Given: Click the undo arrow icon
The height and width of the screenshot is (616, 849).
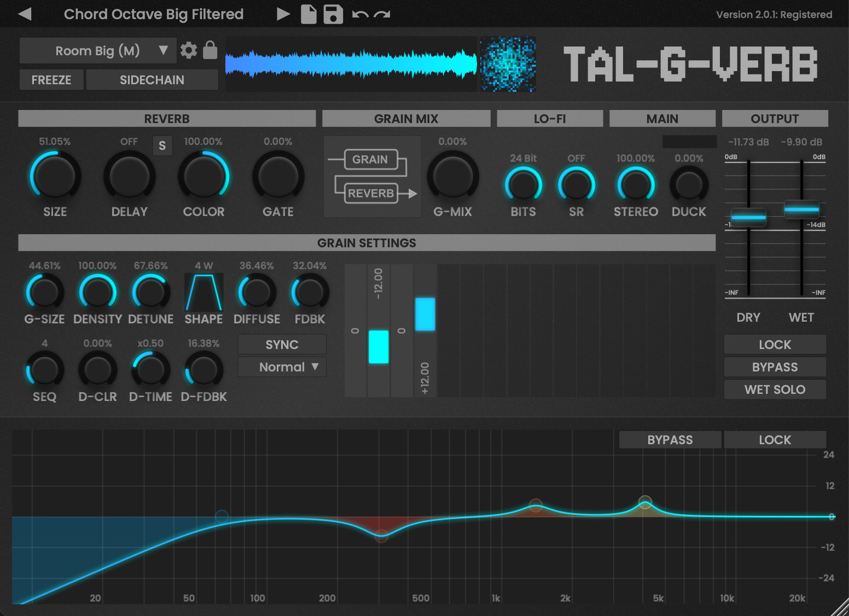Looking at the screenshot, I should [x=360, y=14].
